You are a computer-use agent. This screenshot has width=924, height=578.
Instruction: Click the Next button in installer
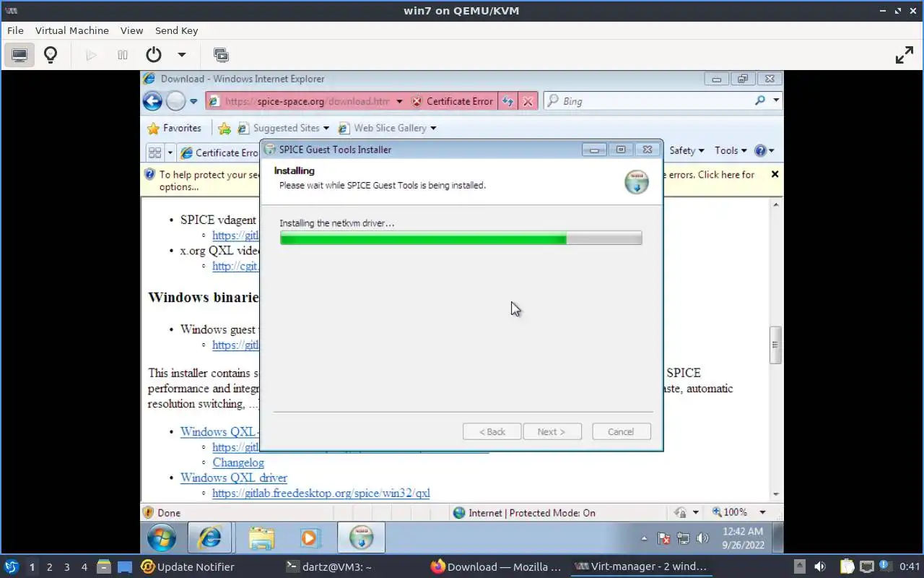tap(552, 431)
